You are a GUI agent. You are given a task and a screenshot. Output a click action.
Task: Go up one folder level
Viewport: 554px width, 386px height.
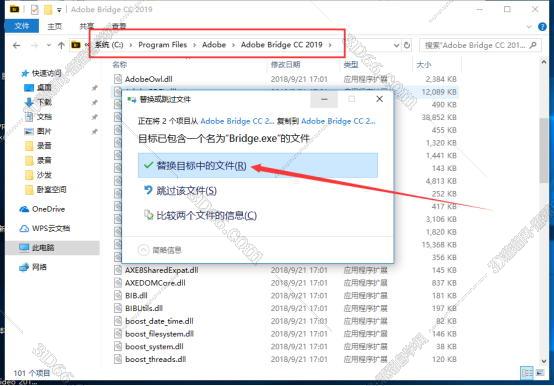(x=61, y=45)
